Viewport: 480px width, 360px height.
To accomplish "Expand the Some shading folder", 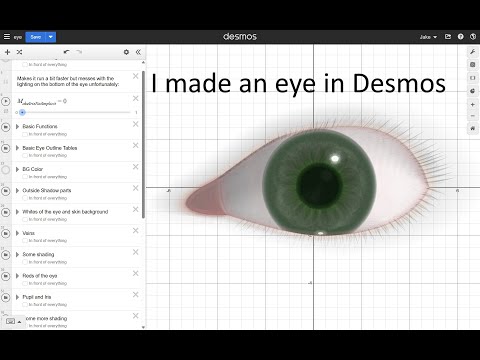I will tap(17, 254).
